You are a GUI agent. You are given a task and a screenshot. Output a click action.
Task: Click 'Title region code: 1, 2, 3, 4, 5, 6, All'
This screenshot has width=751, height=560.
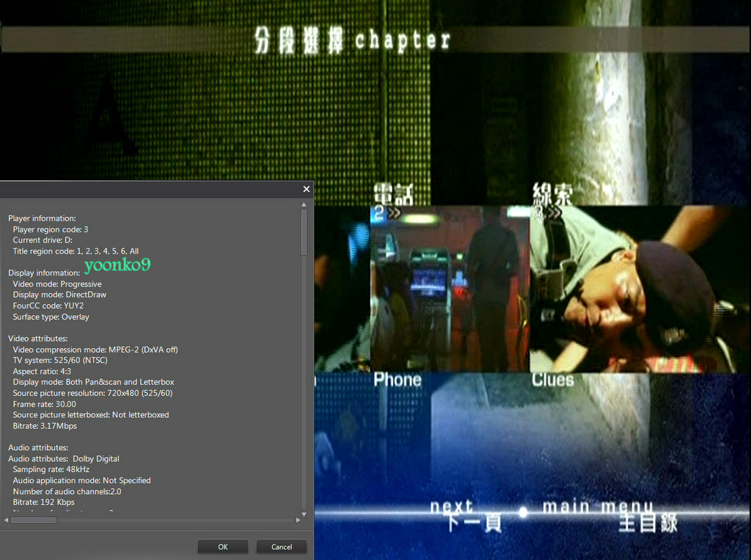76,251
